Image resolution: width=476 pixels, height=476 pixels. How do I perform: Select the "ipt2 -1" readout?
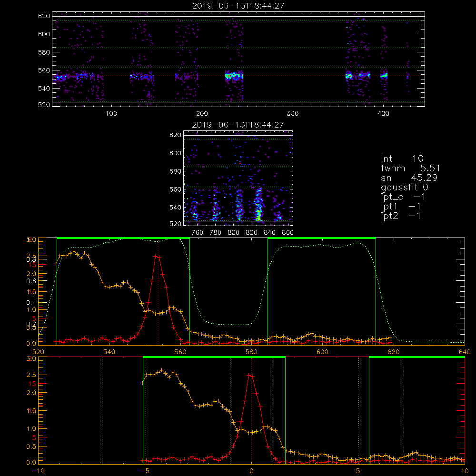tap(401, 216)
